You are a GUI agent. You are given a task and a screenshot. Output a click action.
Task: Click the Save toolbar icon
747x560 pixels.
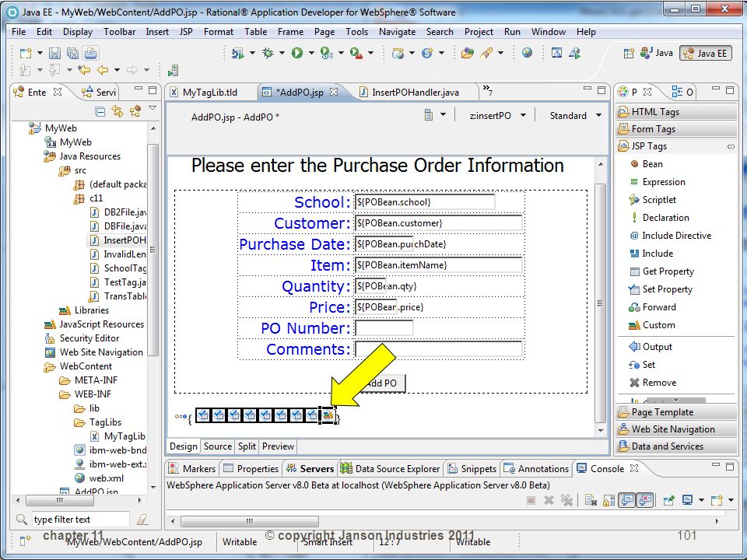tap(55, 53)
